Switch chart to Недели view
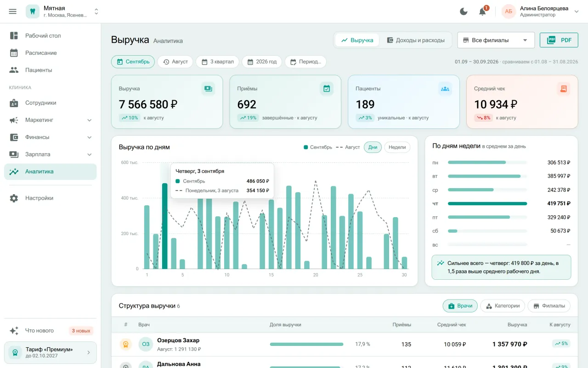 (397, 147)
